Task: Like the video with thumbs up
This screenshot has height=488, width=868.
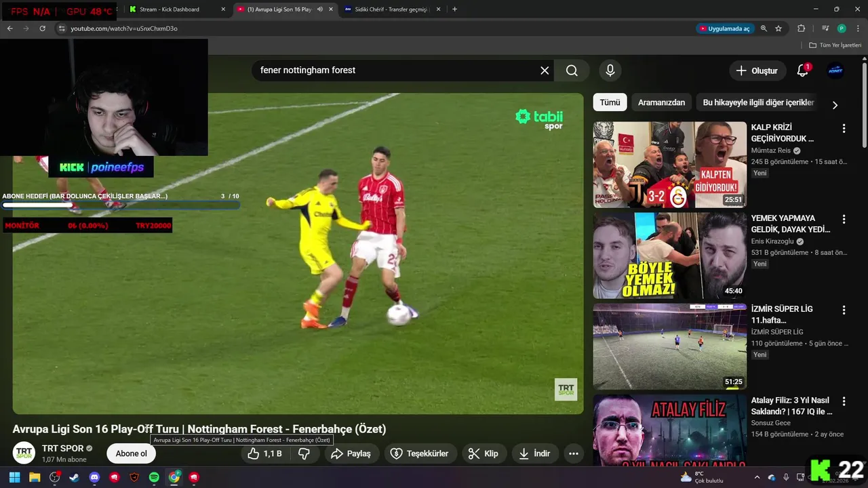Action: (x=264, y=453)
